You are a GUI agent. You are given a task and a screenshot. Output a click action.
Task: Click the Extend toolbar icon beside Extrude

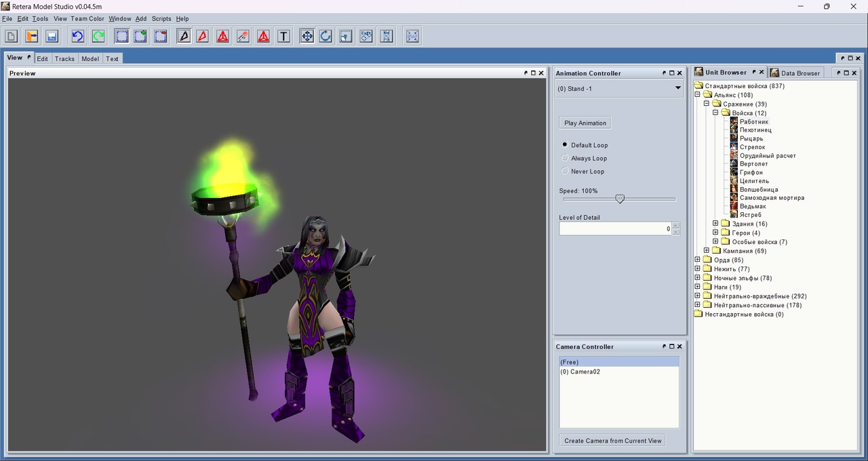click(387, 36)
